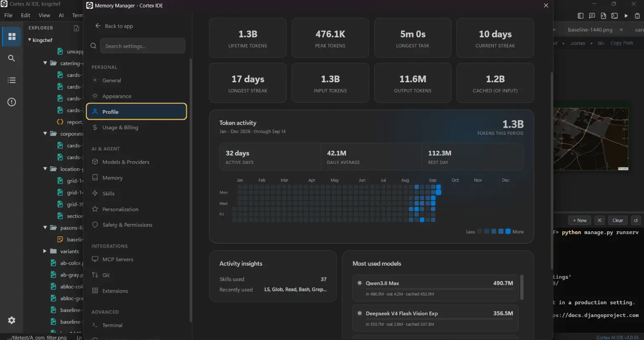Open the outline list view in the activity bar
644x340 pixels.
(x=12, y=80)
